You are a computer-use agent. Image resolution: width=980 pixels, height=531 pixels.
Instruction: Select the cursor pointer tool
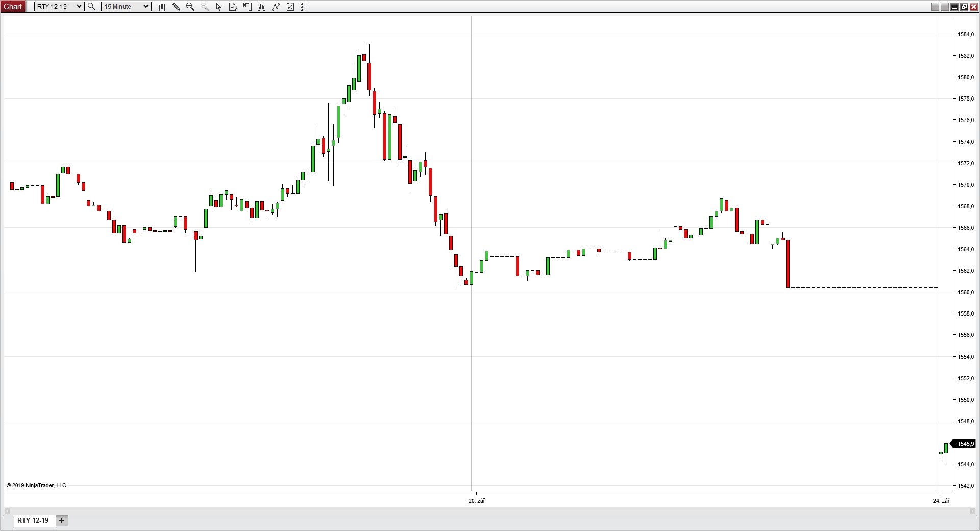[219, 7]
